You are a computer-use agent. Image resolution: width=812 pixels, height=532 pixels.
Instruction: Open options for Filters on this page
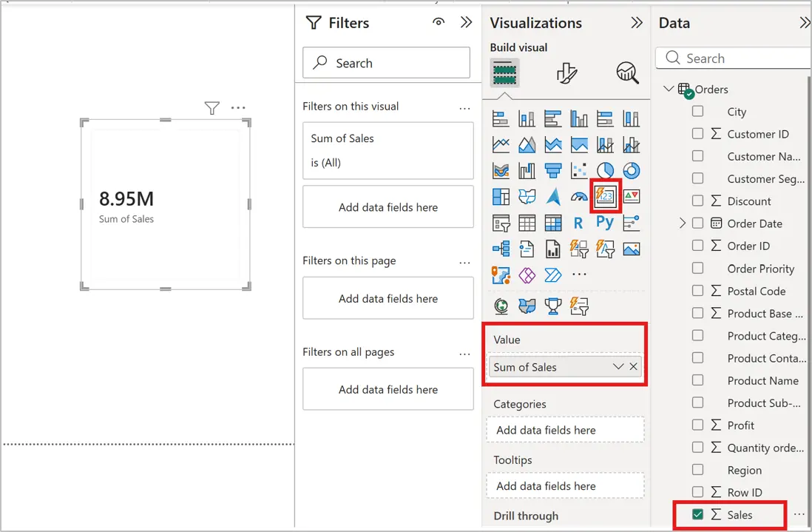tap(464, 263)
